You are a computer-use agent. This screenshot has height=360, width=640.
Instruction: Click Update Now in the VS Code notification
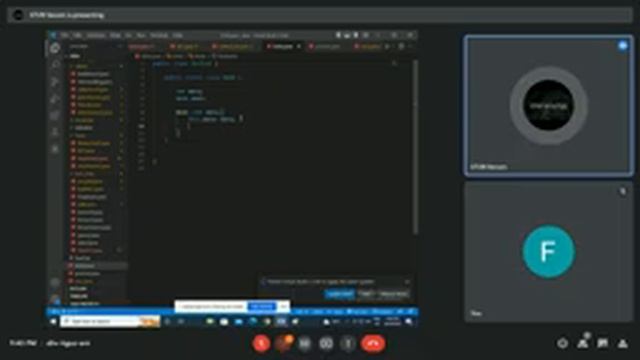point(340,294)
